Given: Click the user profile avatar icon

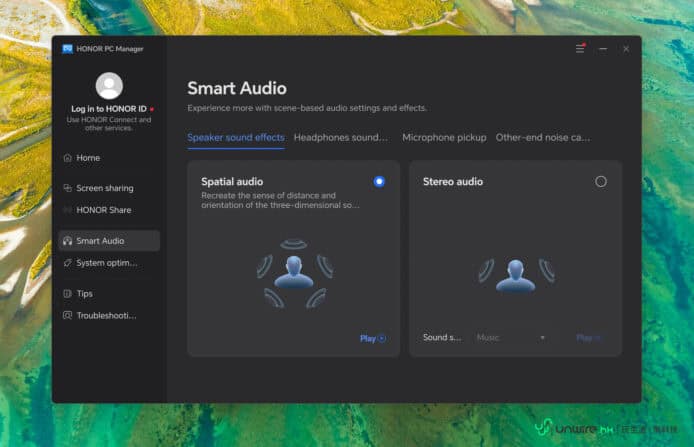Looking at the screenshot, I should click(x=109, y=86).
